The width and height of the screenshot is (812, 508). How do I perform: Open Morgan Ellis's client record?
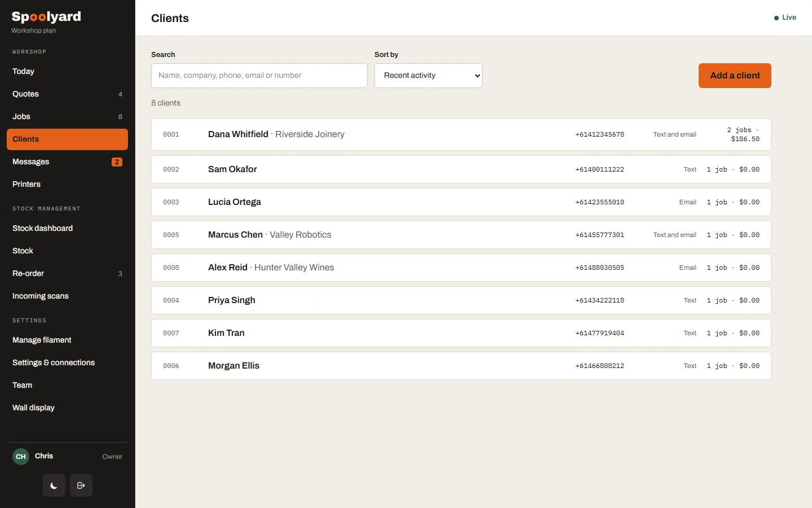click(x=461, y=366)
